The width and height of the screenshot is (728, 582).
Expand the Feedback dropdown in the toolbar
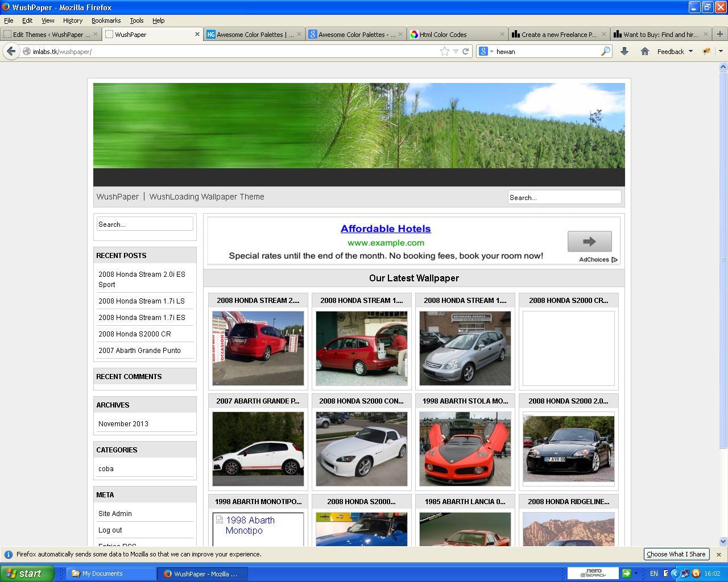[675, 51]
